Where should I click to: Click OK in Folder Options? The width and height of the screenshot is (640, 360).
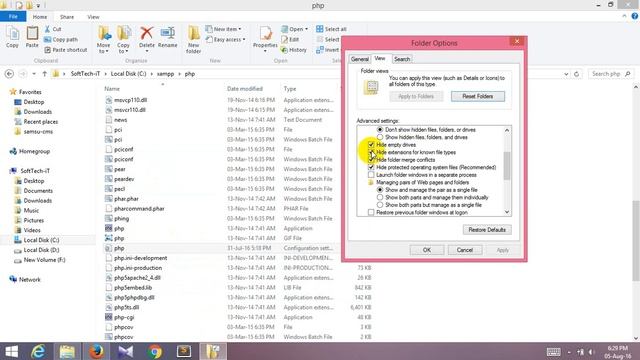[427, 250]
